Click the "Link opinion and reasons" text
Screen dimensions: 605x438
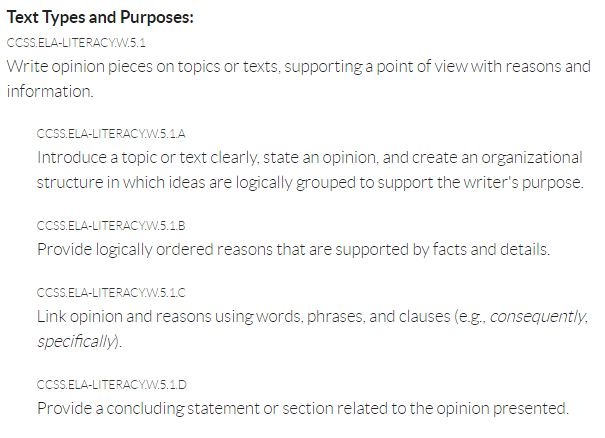[116, 317]
